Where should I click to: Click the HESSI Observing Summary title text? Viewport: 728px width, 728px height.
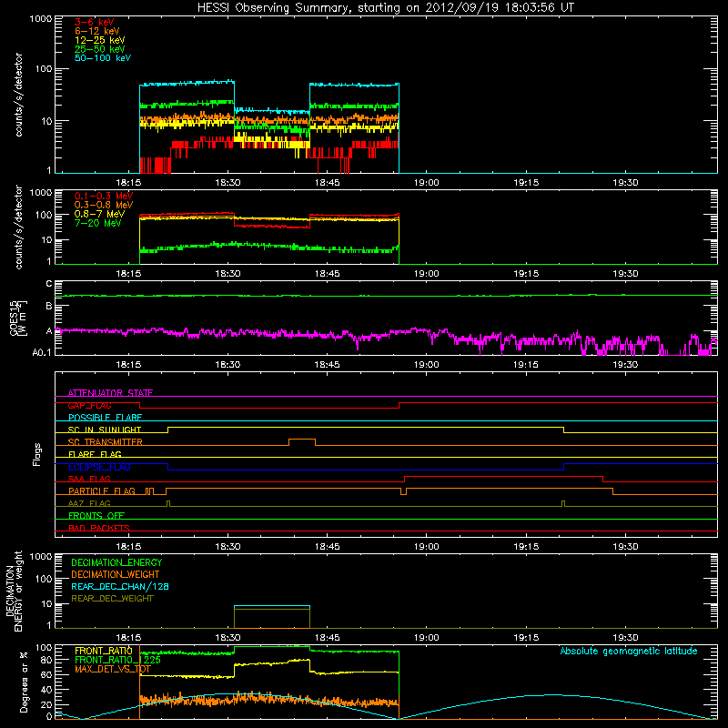point(385,8)
